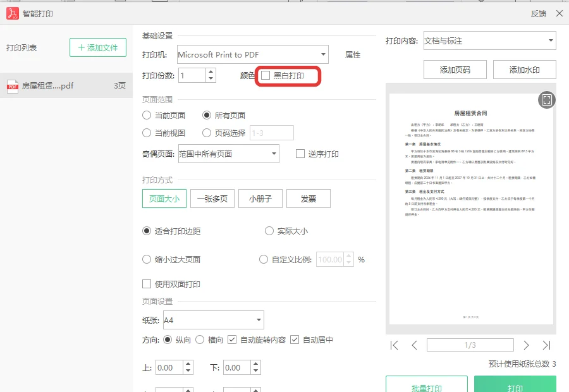Click the 下 margin value field
The width and height of the screenshot is (569, 392).
tap(237, 368)
